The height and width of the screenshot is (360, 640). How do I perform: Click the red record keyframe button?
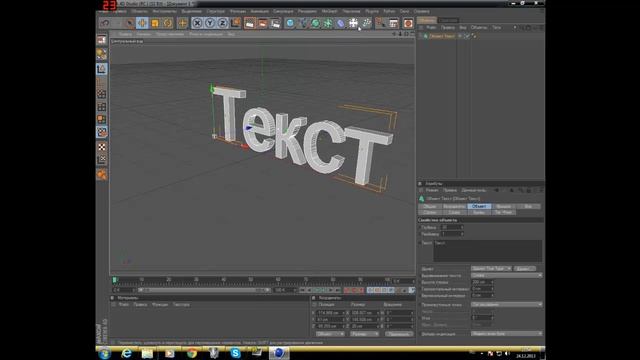click(x=347, y=290)
